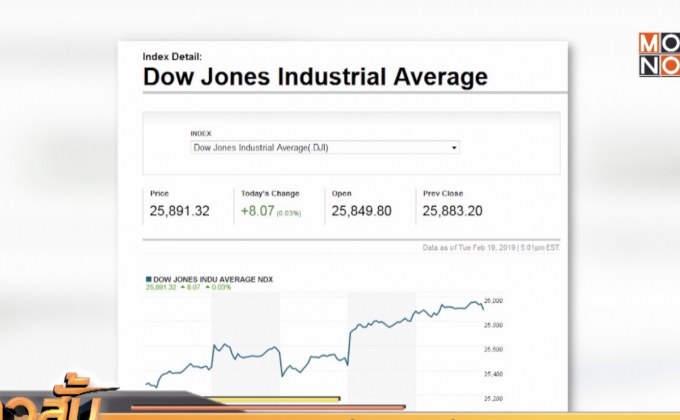This screenshot has height=420, width=680.
Task: Click the dropdown arrow of the INDEX selector
Action: (454, 148)
